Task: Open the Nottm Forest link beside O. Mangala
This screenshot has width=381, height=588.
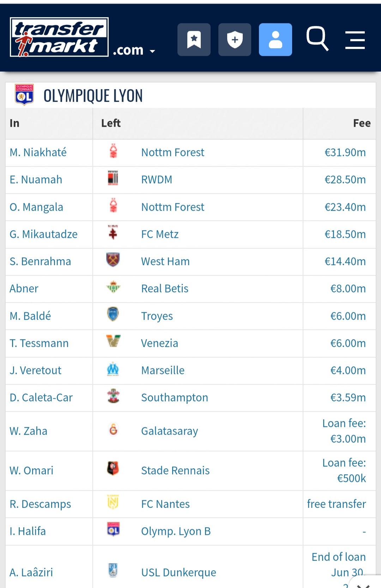Action: click(x=173, y=207)
